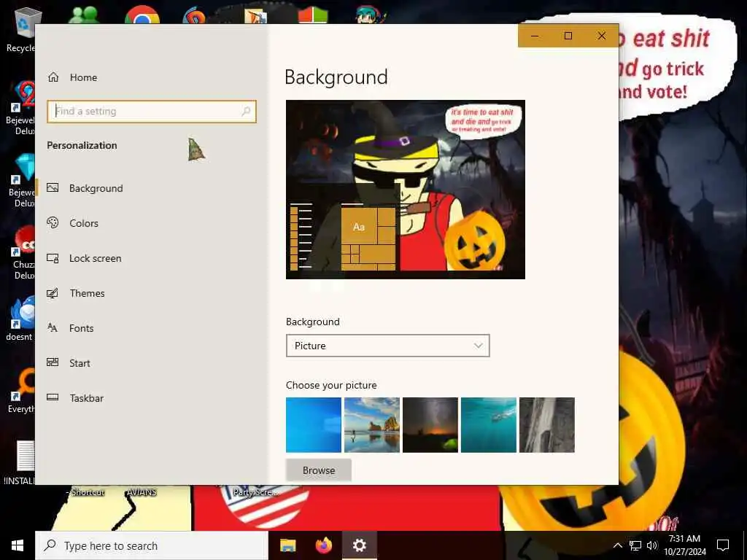Select the night sky tent wallpaper thumbnail
The image size is (747, 560).
pyautogui.click(x=430, y=425)
